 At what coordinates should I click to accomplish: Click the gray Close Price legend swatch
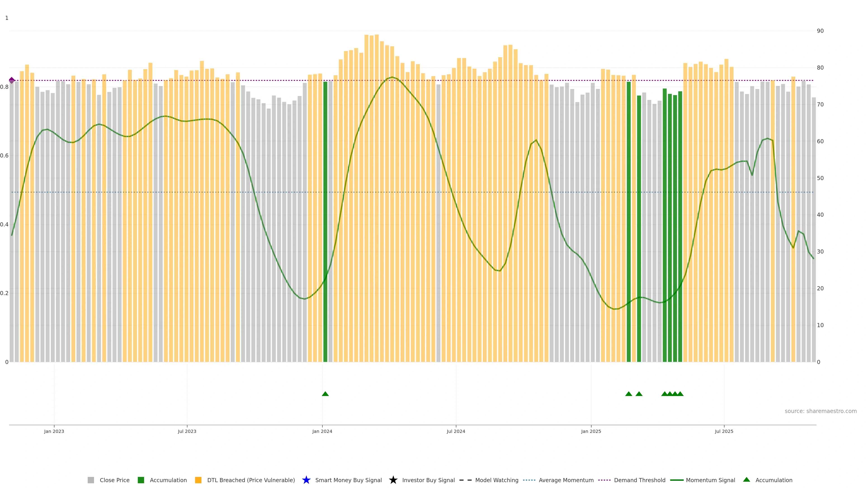pyautogui.click(x=91, y=480)
